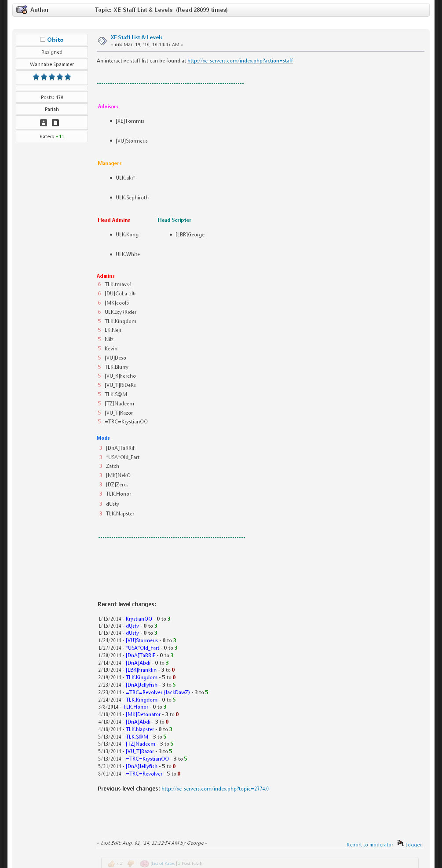Click LK.Neji in the Admins list
Viewport: 442px width, 868px height.
(113, 330)
